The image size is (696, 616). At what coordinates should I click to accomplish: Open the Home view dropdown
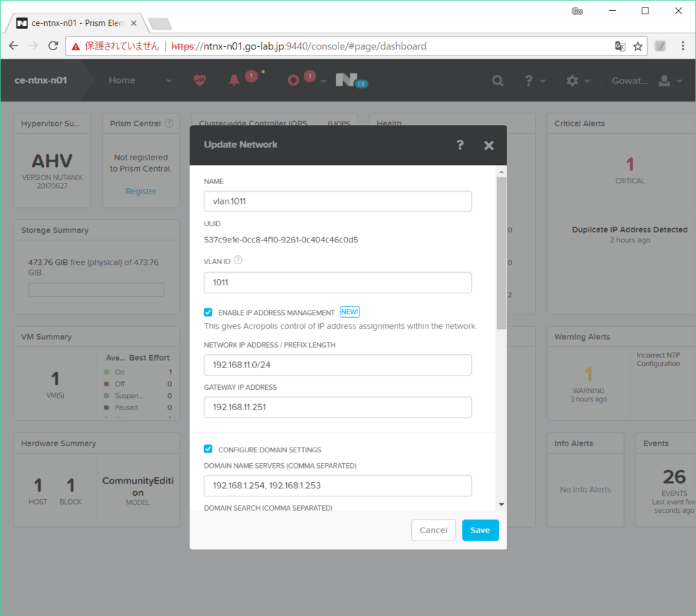pyautogui.click(x=139, y=80)
